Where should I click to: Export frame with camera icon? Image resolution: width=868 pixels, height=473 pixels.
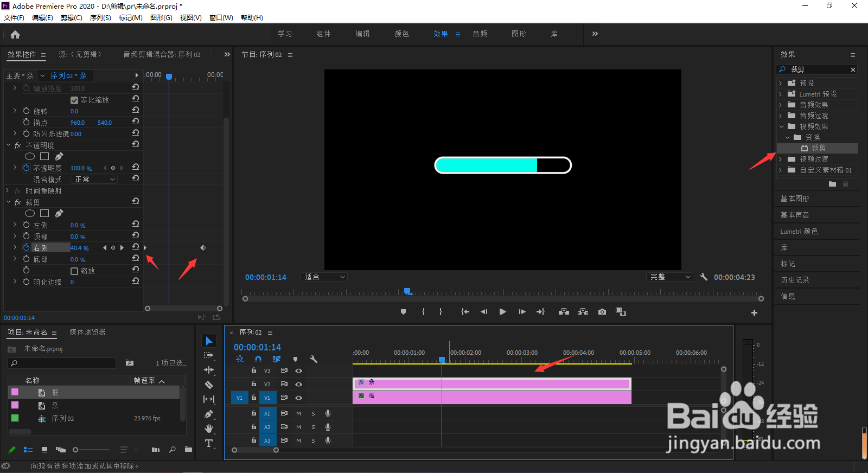(x=602, y=312)
